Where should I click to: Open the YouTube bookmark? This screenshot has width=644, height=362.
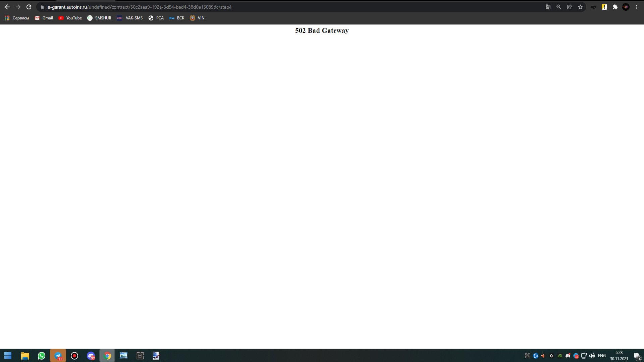(x=70, y=18)
